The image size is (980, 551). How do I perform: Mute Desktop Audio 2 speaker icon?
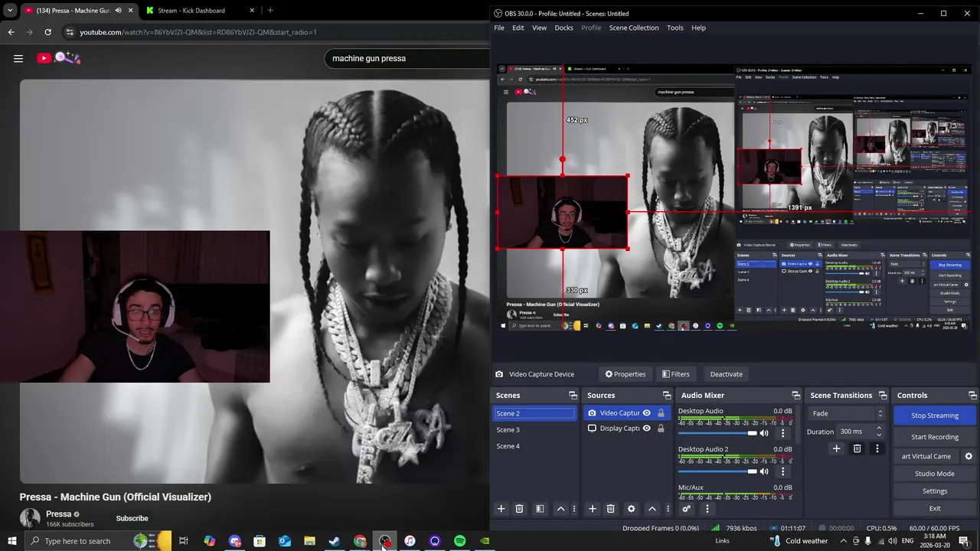[x=764, y=471]
